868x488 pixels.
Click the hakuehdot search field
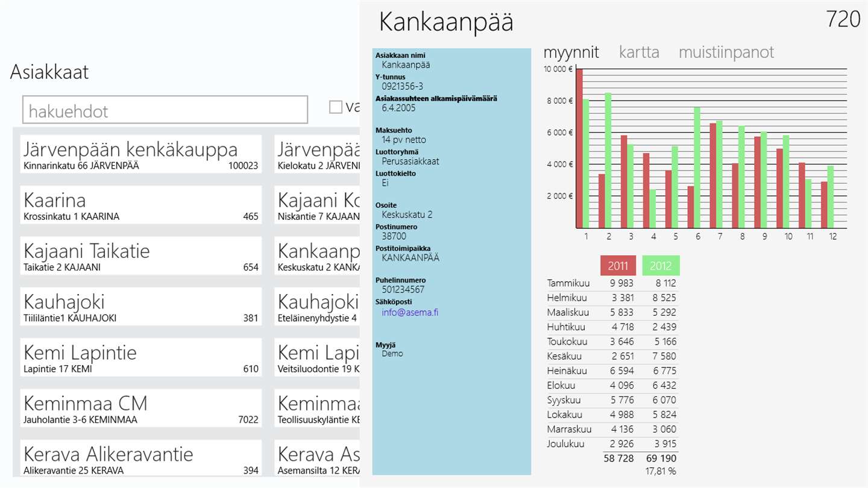(165, 111)
